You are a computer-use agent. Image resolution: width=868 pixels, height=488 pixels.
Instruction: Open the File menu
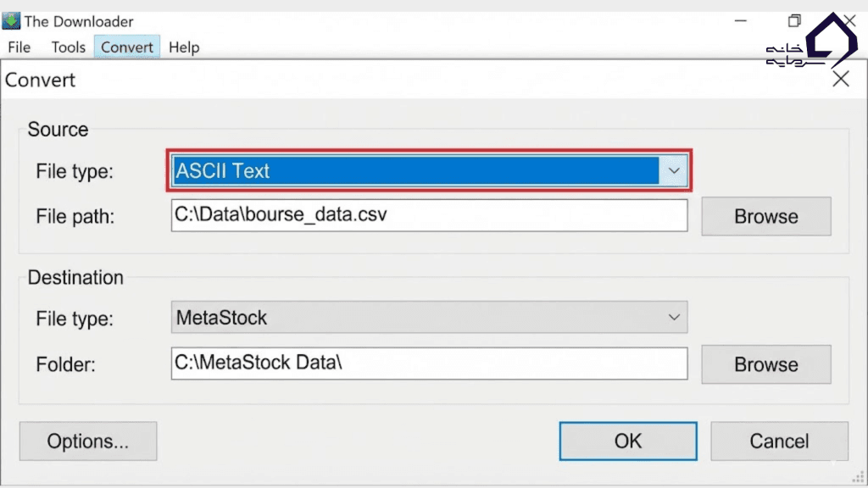click(19, 47)
